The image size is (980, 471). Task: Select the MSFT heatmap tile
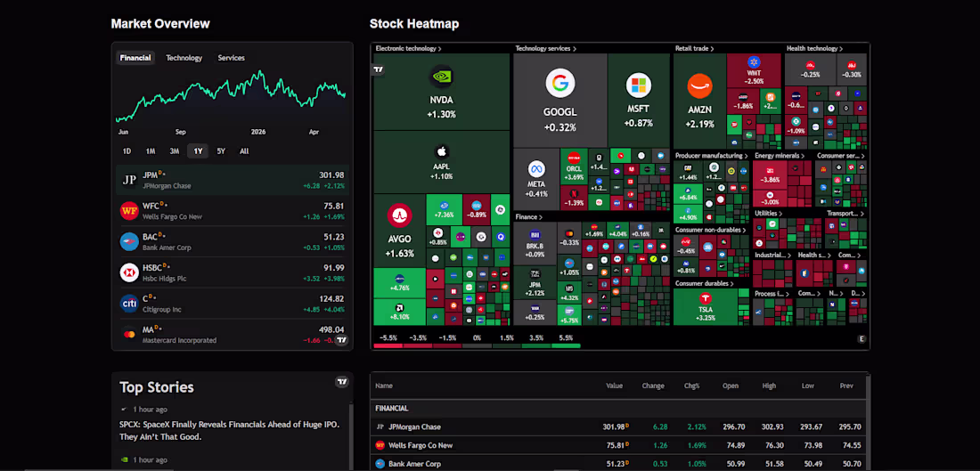click(639, 100)
